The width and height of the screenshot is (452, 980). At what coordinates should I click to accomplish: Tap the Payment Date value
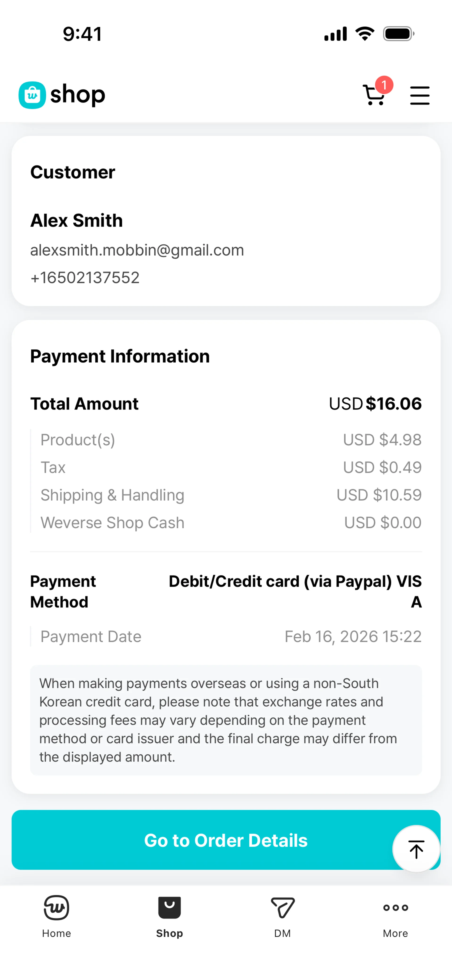click(x=353, y=636)
